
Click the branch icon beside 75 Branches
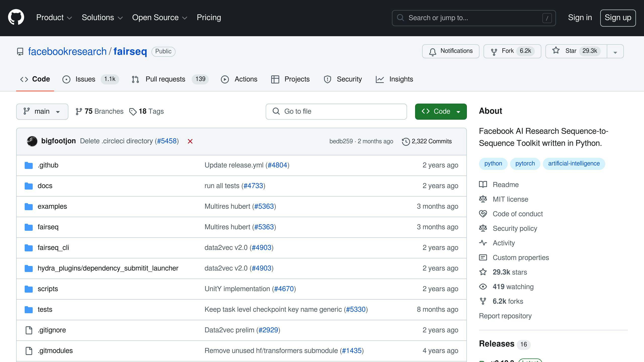pos(79,112)
